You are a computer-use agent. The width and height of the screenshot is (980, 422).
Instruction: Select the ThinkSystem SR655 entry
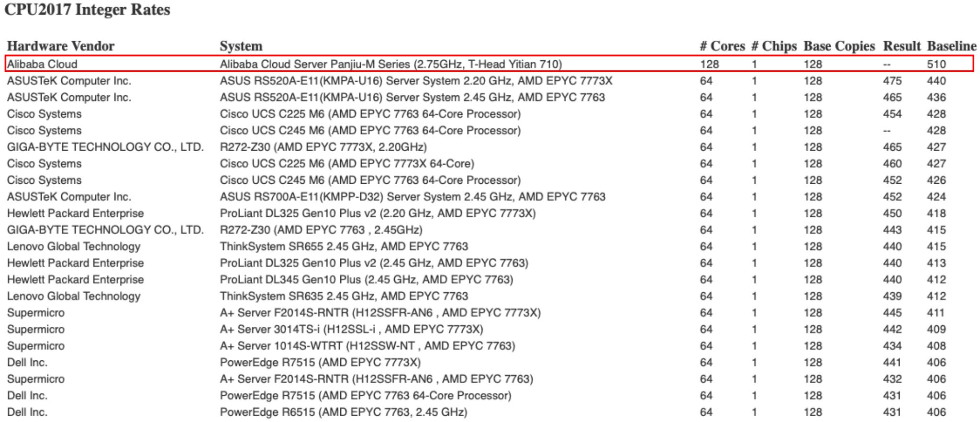344,246
